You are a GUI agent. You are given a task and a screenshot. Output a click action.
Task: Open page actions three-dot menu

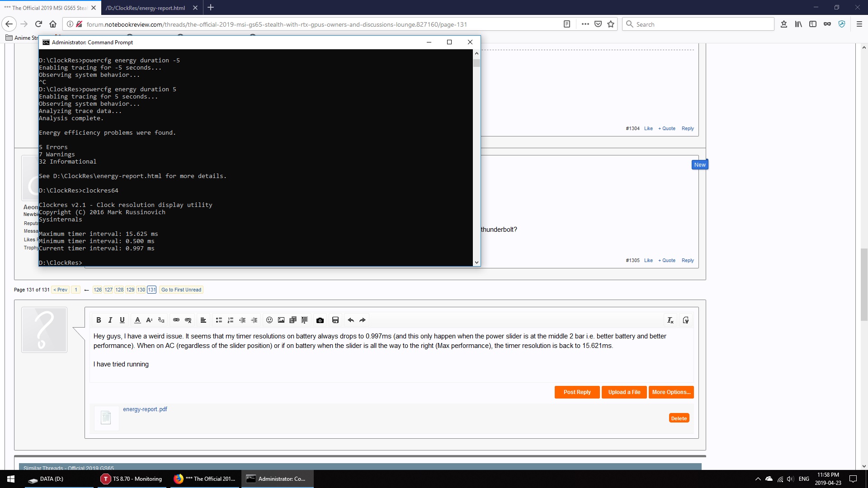coord(585,24)
